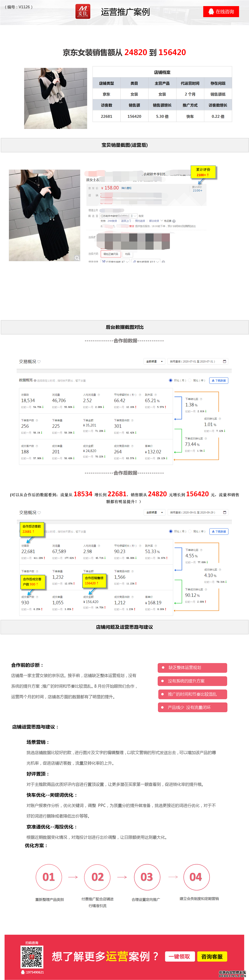Screen dimensions: 249x980
Task: Open the 2020-09-01 至 2020-09-29 date range picker
Action: point(198,512)
